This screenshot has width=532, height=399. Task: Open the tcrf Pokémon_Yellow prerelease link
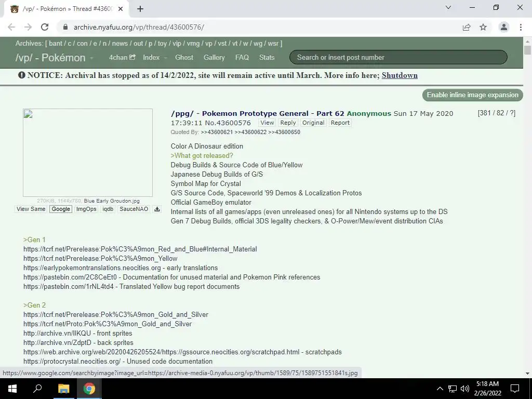pyautogui.click(x=100, y=259)
